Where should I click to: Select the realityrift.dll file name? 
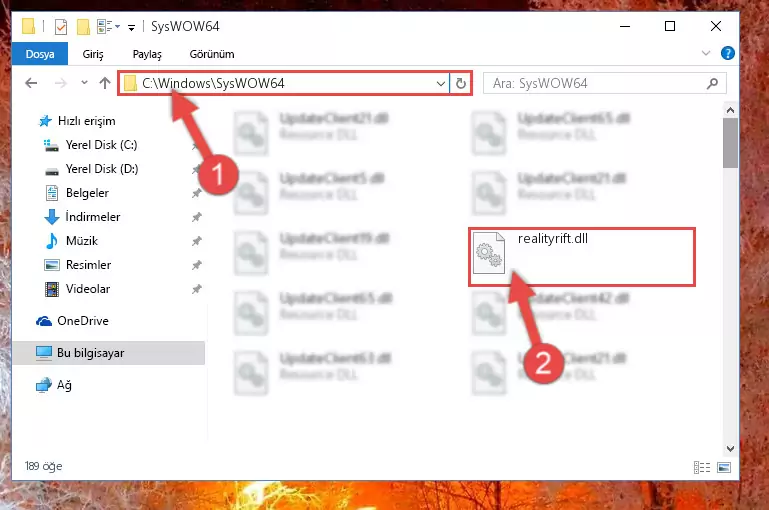point(553,238)
